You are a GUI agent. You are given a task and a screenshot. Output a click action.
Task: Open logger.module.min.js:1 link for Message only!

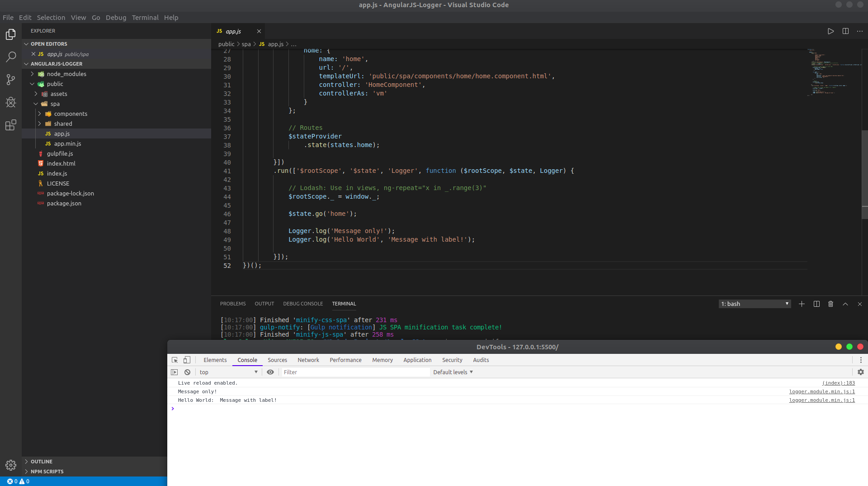click(821, 391)
